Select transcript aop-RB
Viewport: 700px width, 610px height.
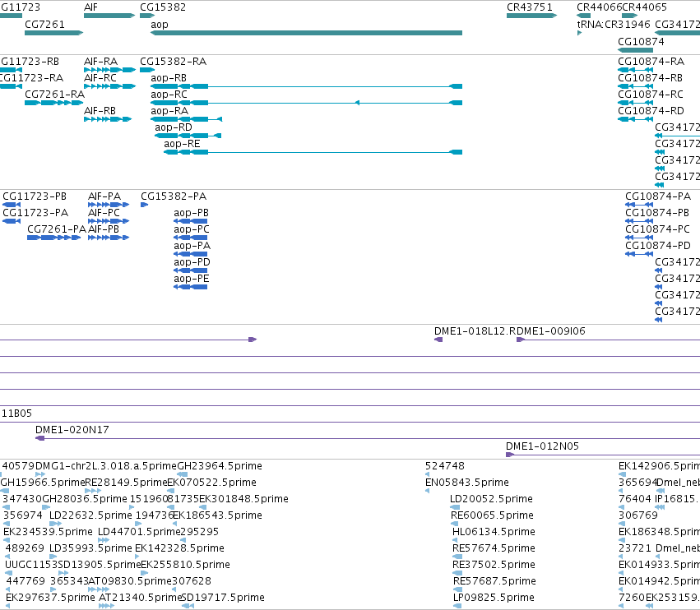pos(306,86)
